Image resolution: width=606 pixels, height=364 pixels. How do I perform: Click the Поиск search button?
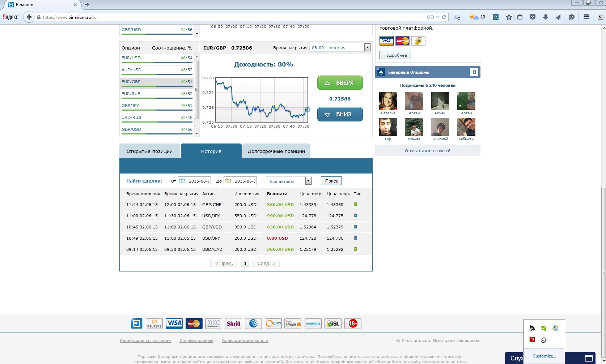point(331,181)
